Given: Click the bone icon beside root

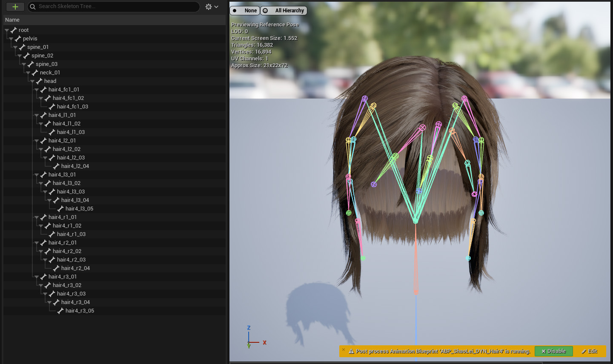Looking at the screenshot, I should (14, 30).
